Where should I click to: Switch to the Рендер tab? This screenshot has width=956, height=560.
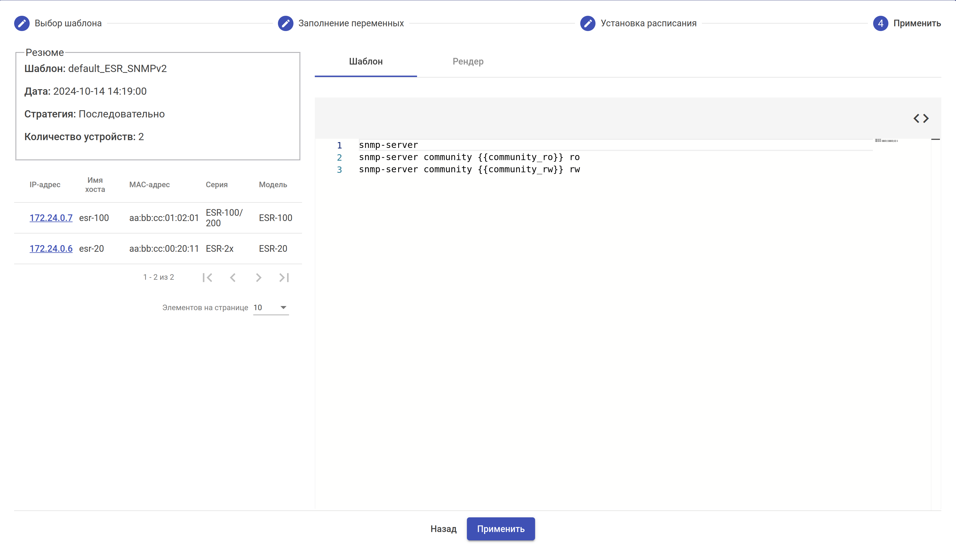pos(468,61)
